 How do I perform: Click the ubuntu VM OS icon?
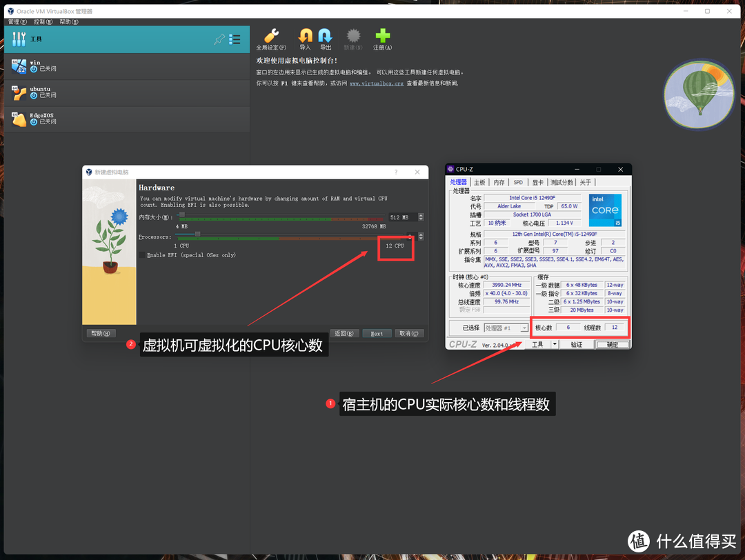pos(19,92)
